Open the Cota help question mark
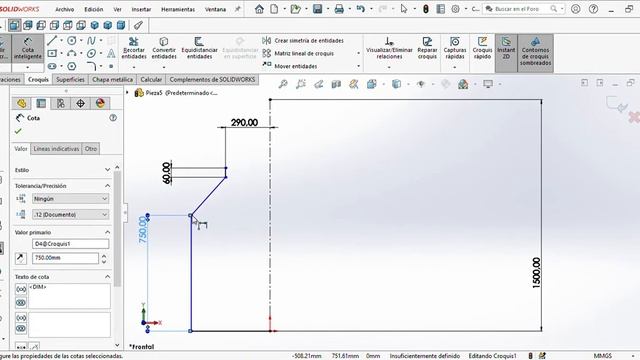 pos(113,118)
